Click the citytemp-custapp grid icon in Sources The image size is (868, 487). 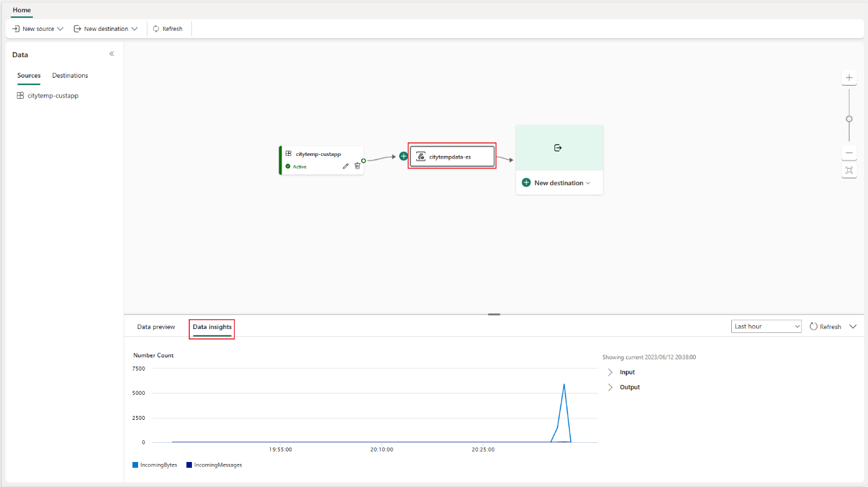click(20, 95)
